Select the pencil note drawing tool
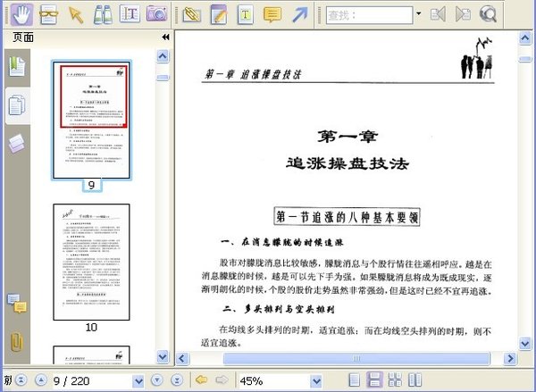536x392 pixels. 219,14
